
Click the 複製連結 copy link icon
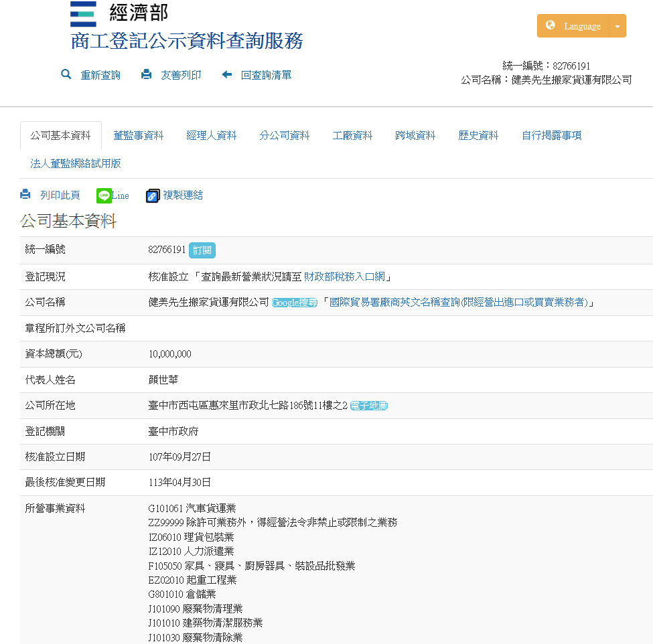(x=153, y=195)
